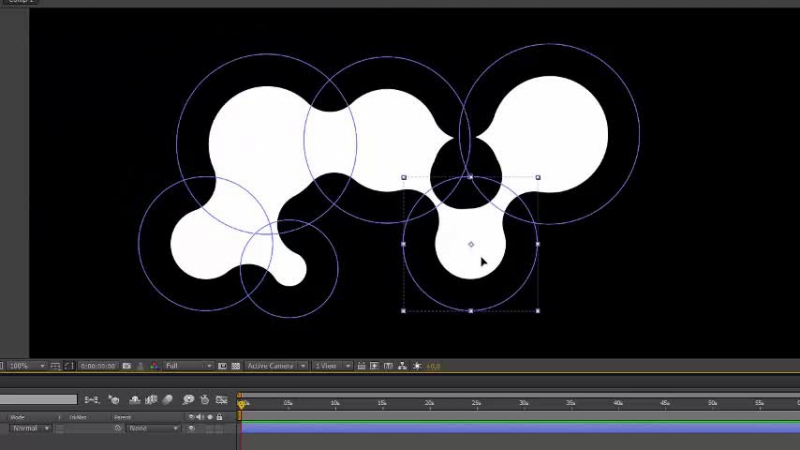This screenshot has width=800, height=450.
Task: Toggle pixel aspect ratio correction
Action: [361, 366]
